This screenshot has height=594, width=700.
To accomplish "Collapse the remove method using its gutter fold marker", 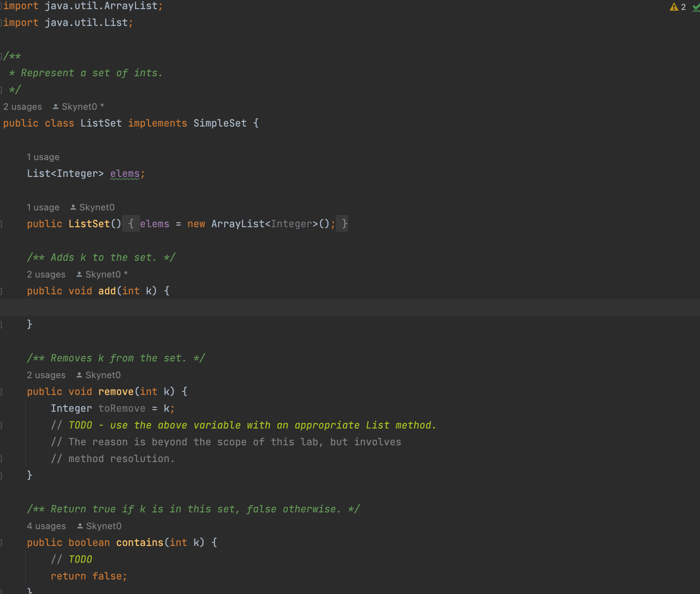I will tap(2, 392).
